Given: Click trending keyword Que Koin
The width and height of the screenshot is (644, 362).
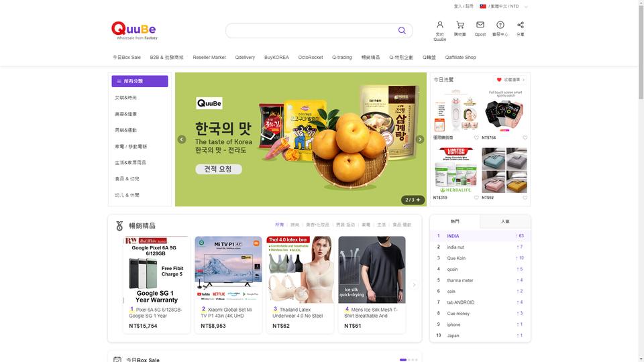Looking at the screenshot, I should (456, 258).
